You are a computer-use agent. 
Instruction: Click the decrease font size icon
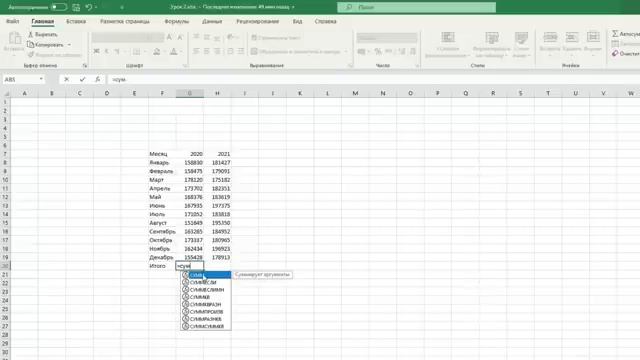click(x=180, y=37)
